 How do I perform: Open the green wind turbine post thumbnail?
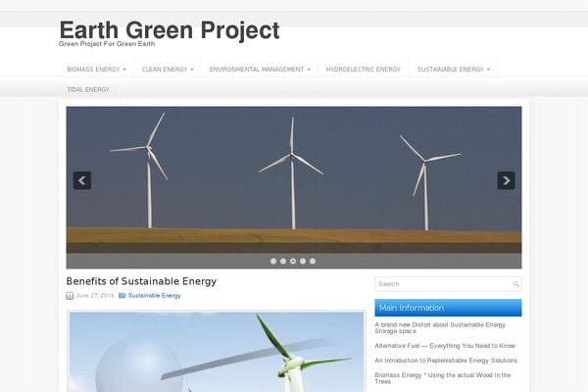[x=217, y=352]
